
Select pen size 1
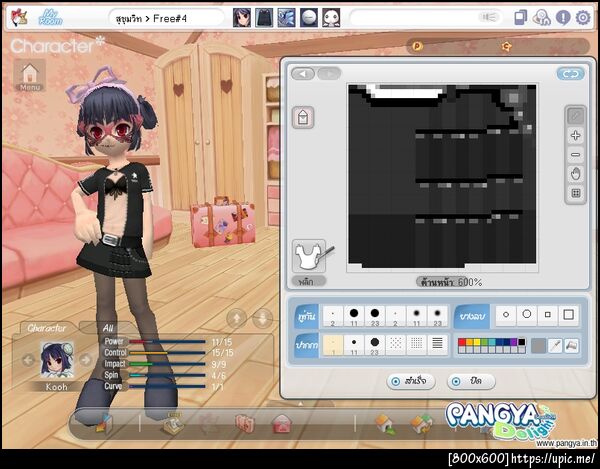[x=333, y=345]
